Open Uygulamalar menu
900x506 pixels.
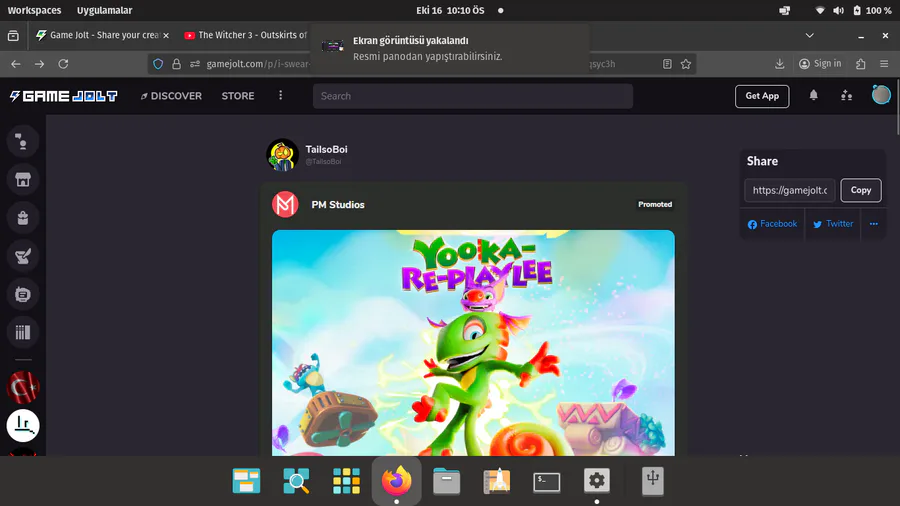104,10
